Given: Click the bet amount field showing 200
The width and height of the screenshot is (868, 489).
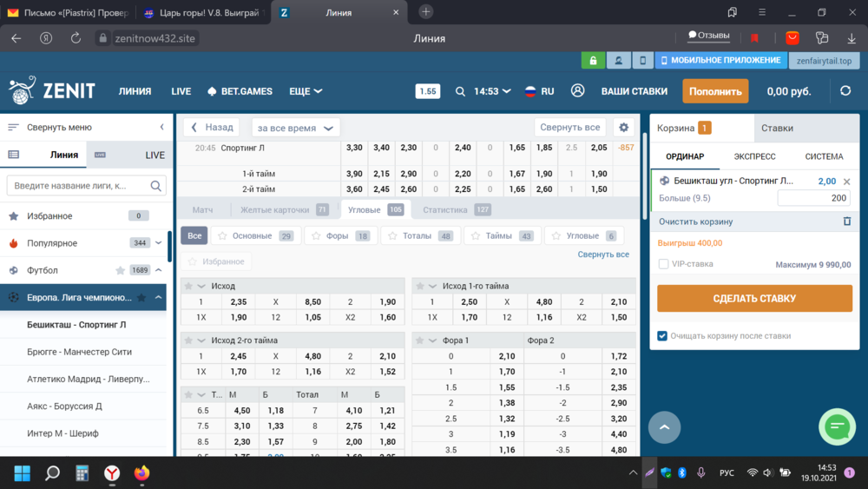Looking at the screenshot, I should pyautogui.click(x=814, y=198).
